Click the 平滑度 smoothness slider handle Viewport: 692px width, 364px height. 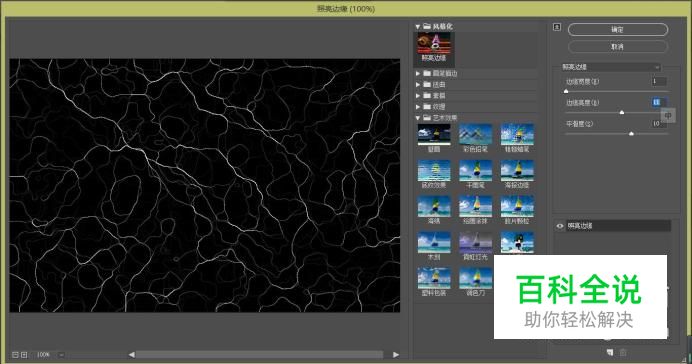tap(631, 133)
